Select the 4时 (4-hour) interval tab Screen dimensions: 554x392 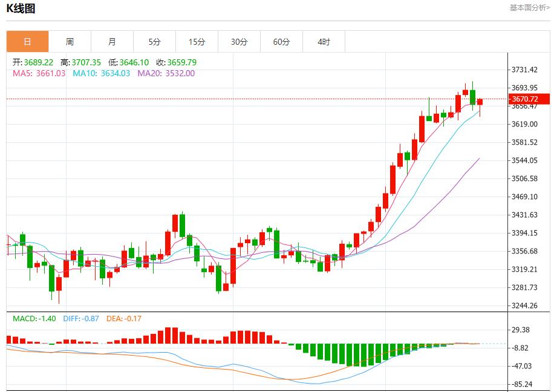point(323,42)
